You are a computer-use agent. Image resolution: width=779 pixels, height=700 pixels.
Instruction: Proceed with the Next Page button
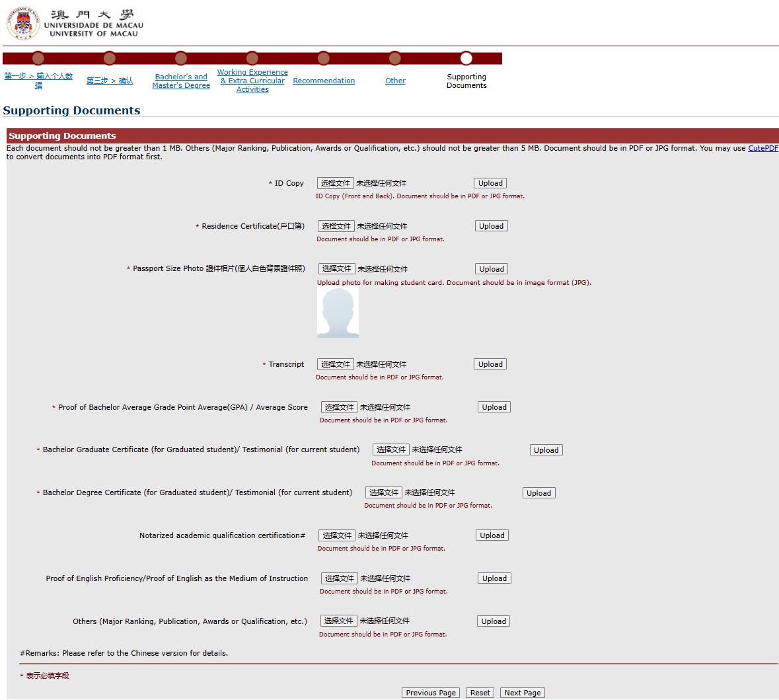point(522,693)
